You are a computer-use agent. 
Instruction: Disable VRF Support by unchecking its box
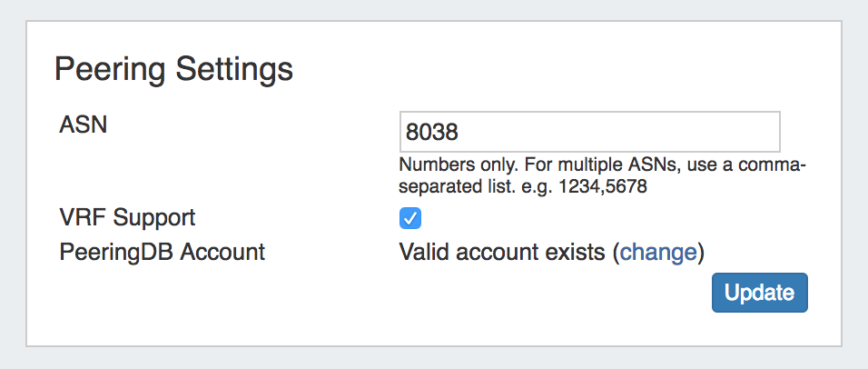coord(410,219)
